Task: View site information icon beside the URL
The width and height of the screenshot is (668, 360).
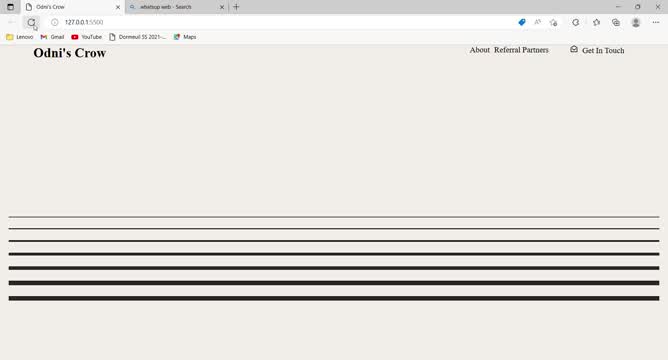Action: (55, 22)
